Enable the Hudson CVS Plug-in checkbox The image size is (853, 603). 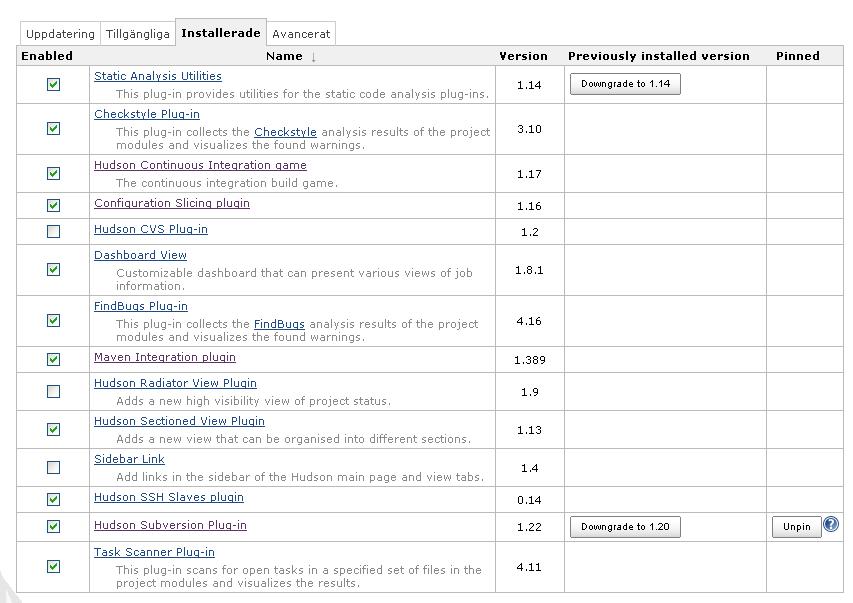54,231
